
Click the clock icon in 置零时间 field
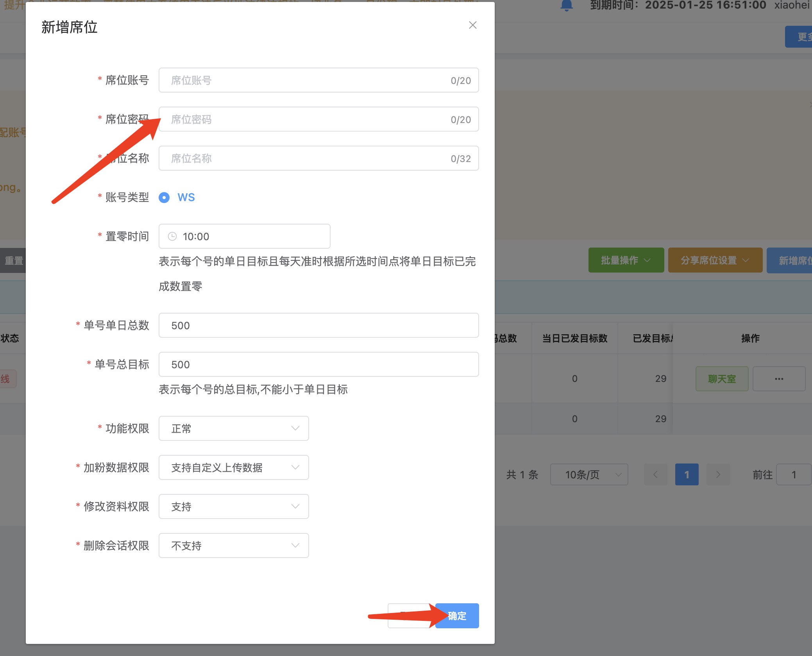point(172,236)
